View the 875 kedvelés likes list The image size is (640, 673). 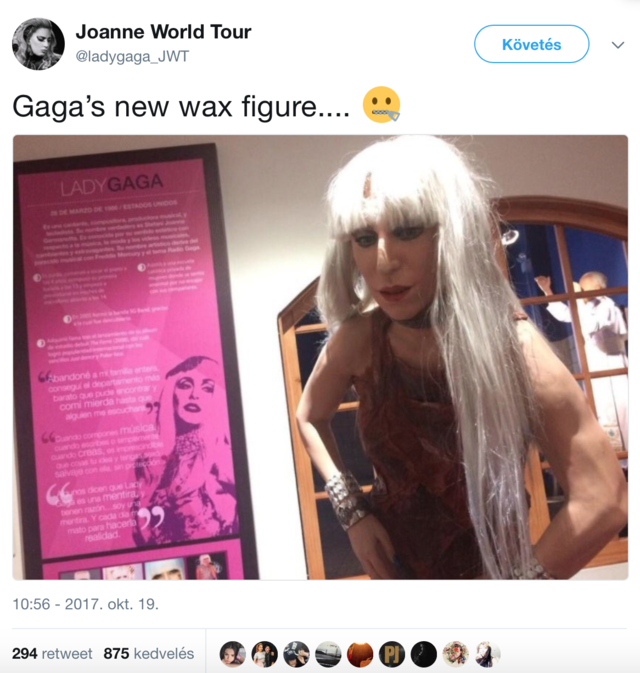(x=149, y=653)
